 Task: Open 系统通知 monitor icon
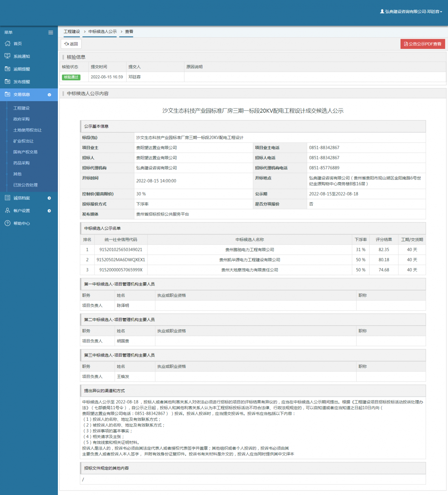(7, 56)
